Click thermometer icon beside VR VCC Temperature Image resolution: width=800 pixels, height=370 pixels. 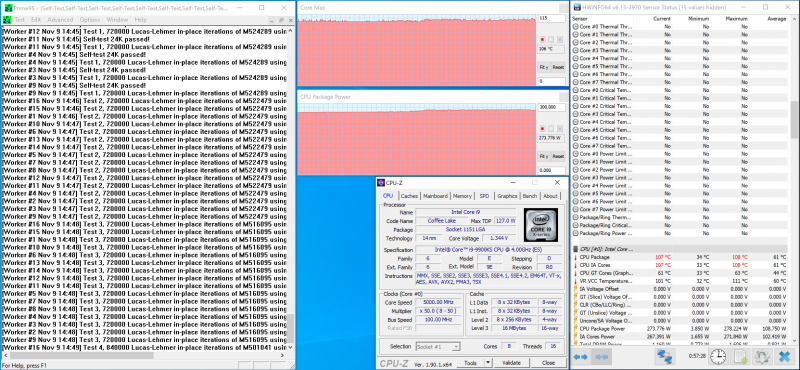576,281
